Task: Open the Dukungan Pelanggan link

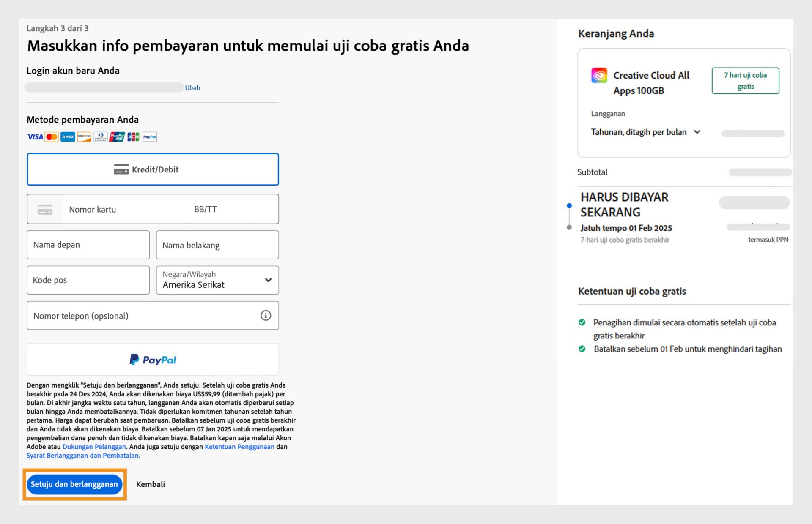Action: click(94, 447)
